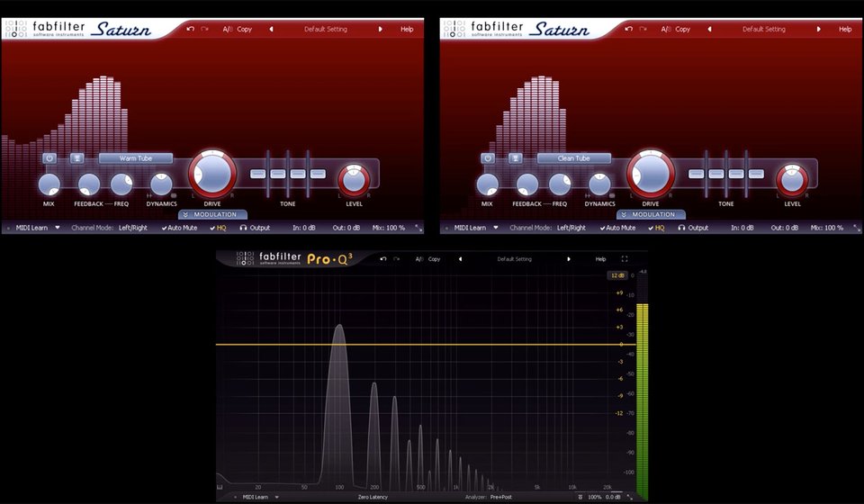Go to previous preset in Clean Tube Saturn
This screenshot has width=864, height=504.
click(709, 29)
